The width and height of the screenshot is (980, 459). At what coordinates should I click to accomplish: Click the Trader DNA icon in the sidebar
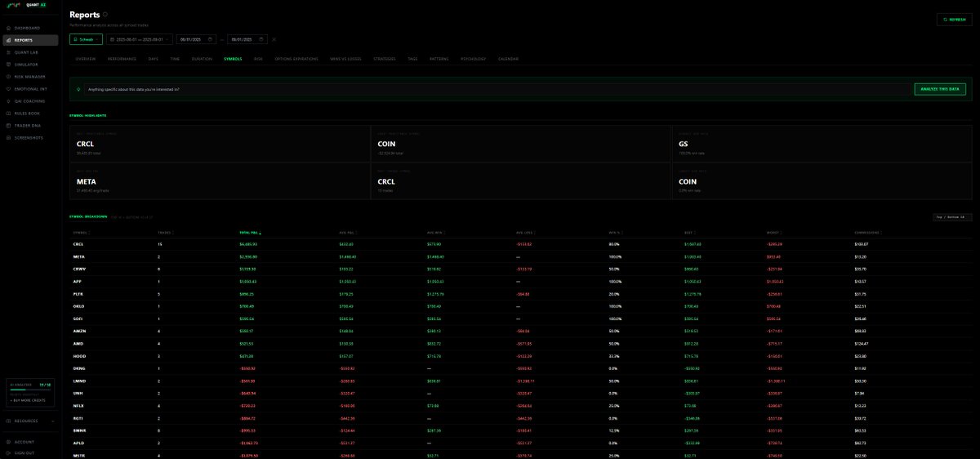coord(8,126)
